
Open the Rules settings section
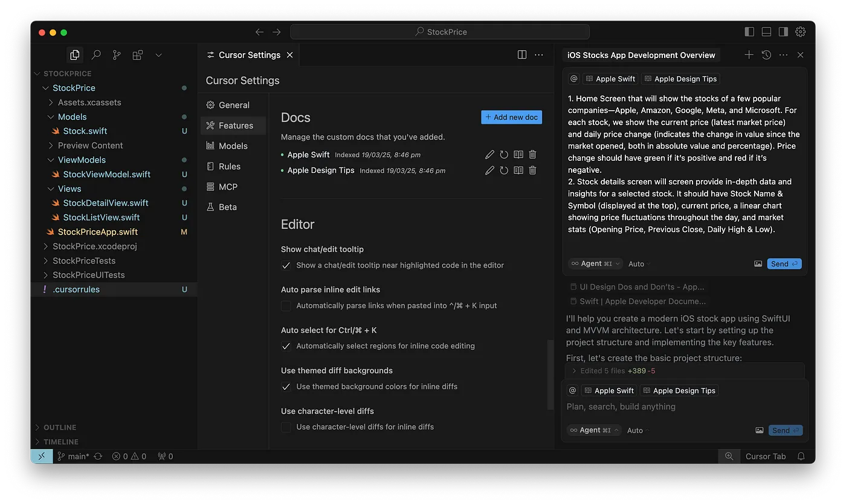tap(229, 166)
